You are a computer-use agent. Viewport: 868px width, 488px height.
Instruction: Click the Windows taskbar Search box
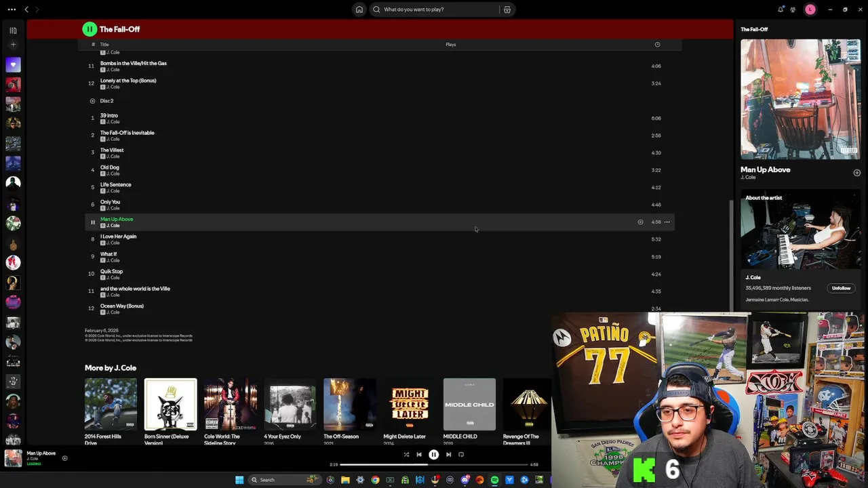tap(283, 480)
